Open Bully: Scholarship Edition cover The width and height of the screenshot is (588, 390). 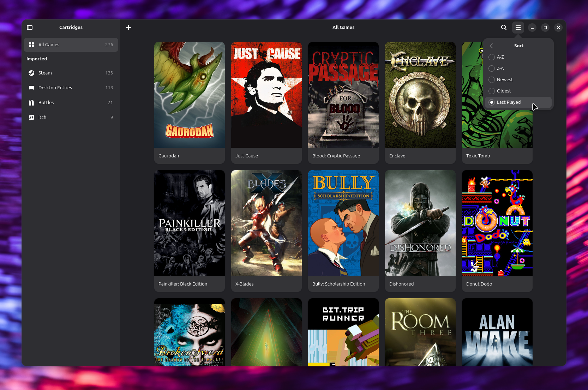click(343, 223)
